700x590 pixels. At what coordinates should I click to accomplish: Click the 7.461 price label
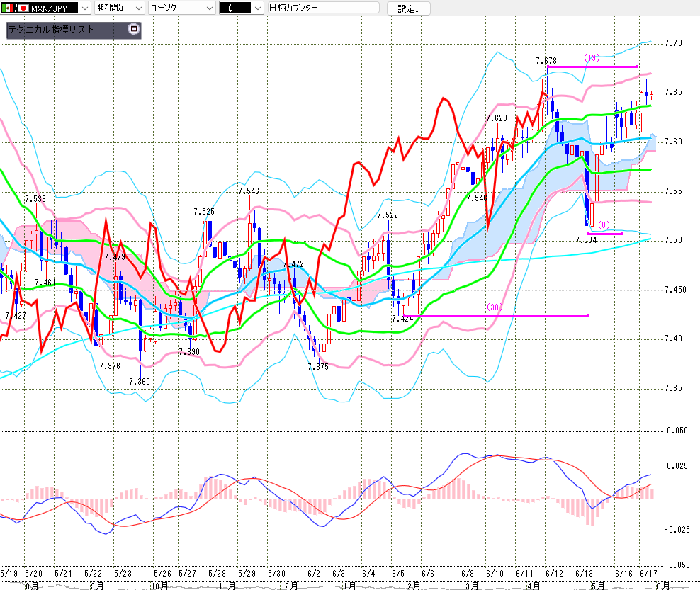(45, 283)
